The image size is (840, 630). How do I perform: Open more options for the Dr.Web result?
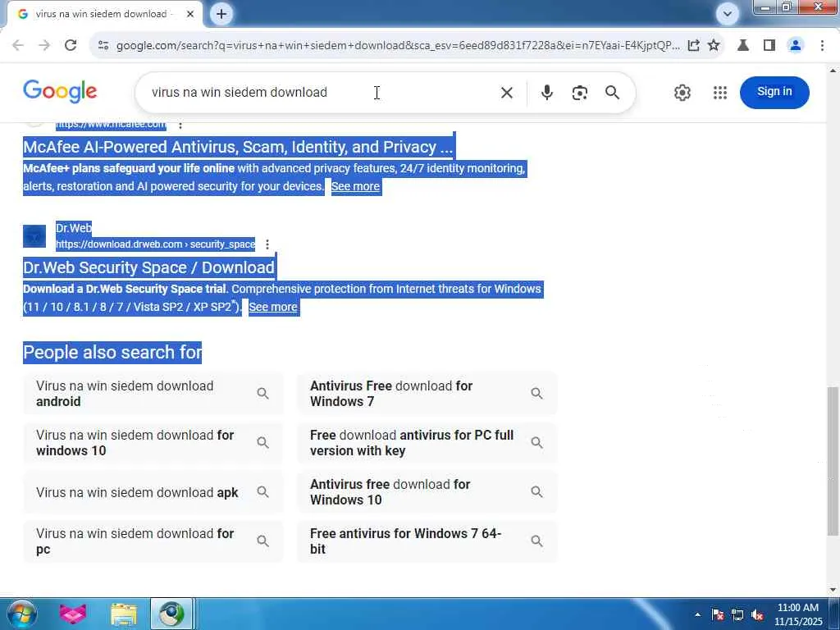click(267, 244)
